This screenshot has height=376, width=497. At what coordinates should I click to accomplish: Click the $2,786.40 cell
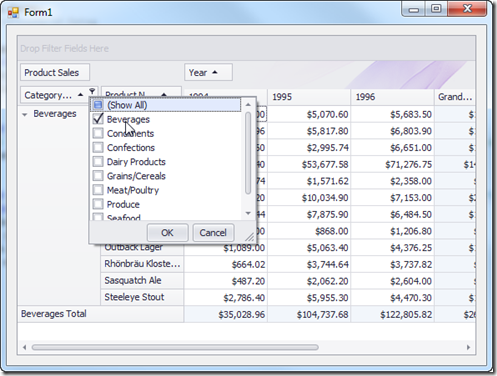coord(226,298)
